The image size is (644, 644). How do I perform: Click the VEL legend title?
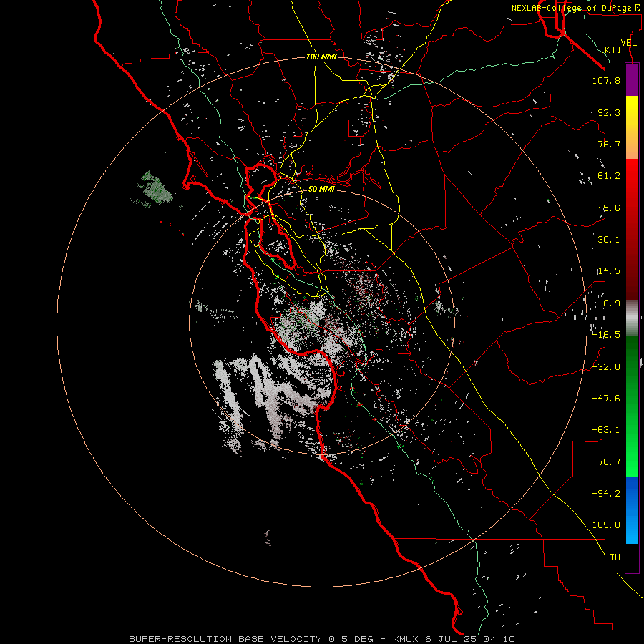click(x=628, y=43)
